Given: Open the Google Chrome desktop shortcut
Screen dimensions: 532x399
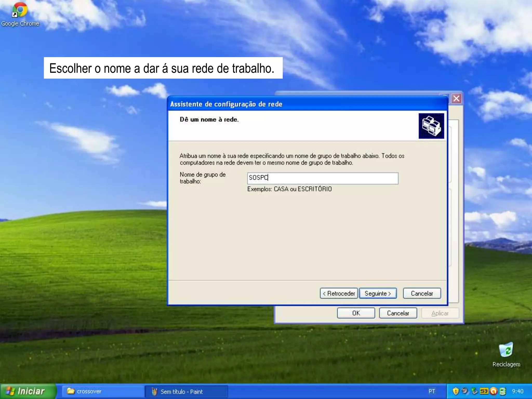Looking at the screenshot, I should 20,15.
